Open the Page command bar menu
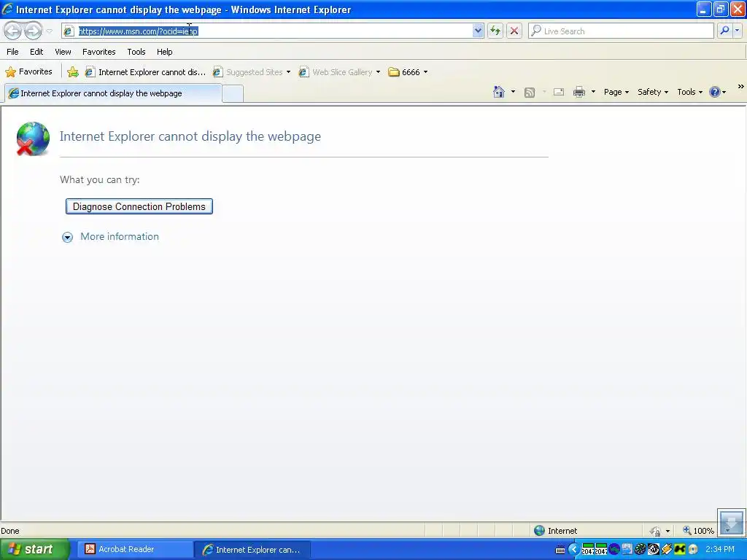The width and height of the screenshot is (747, 560). click(x=616, y=92)
